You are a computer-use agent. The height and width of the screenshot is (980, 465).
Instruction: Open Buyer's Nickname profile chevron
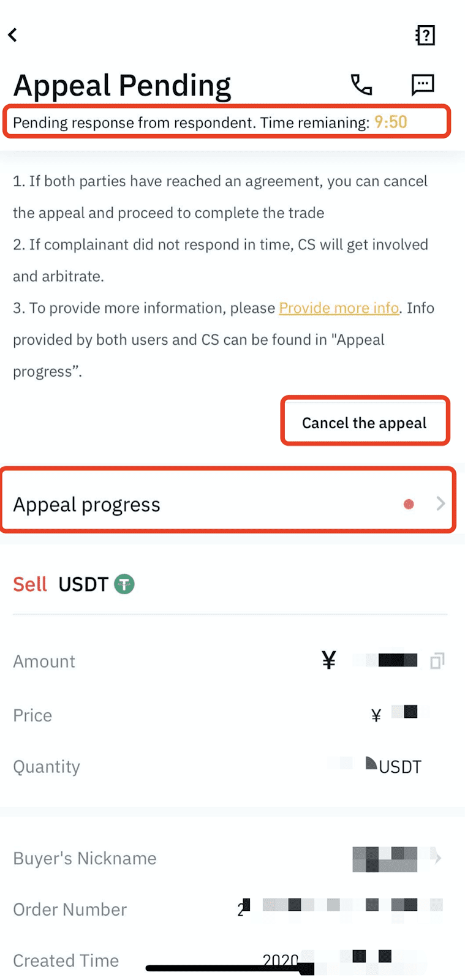437,858
